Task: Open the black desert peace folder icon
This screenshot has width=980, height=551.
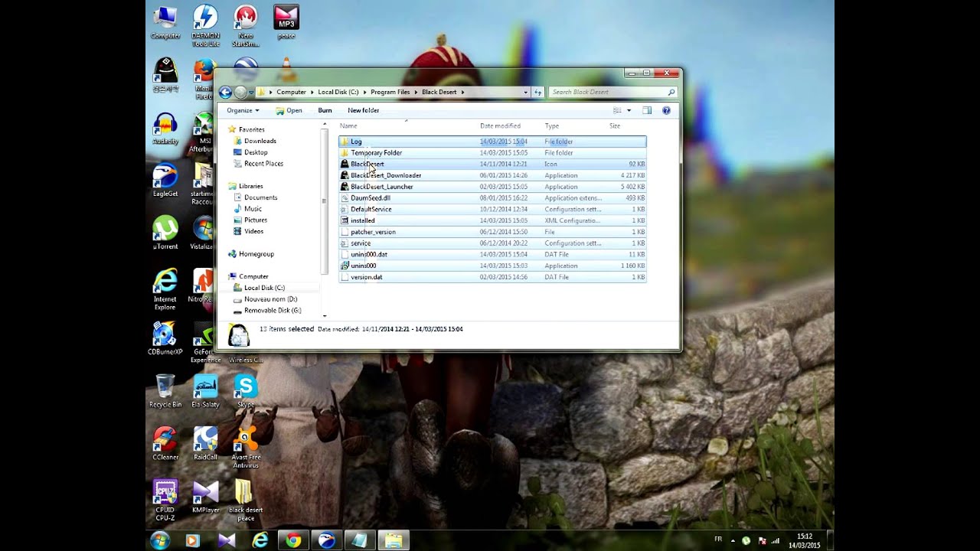Action: point(246,500)
